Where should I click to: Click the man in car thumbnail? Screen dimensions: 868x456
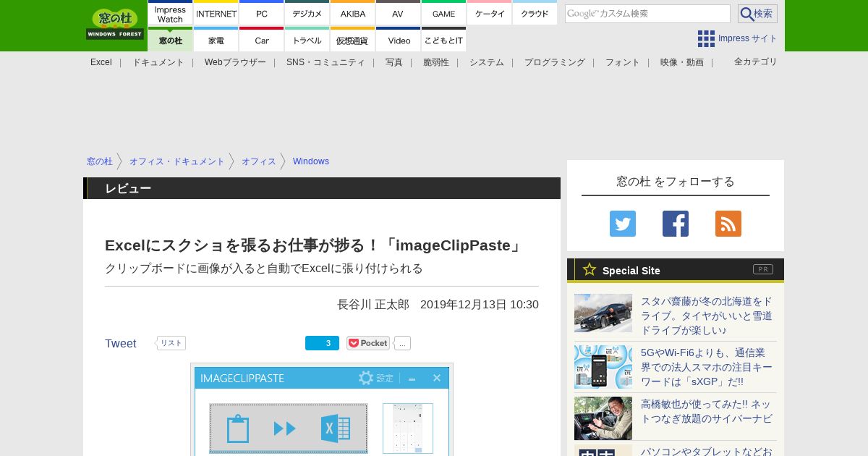coord(603,418)
